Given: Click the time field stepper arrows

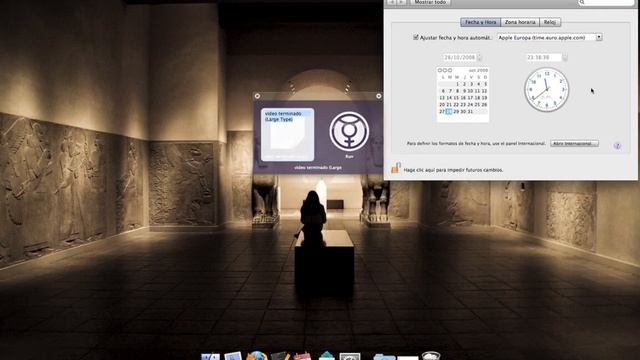Looking at the screenshot, I should pyautogui.click(x=565, y=58).
